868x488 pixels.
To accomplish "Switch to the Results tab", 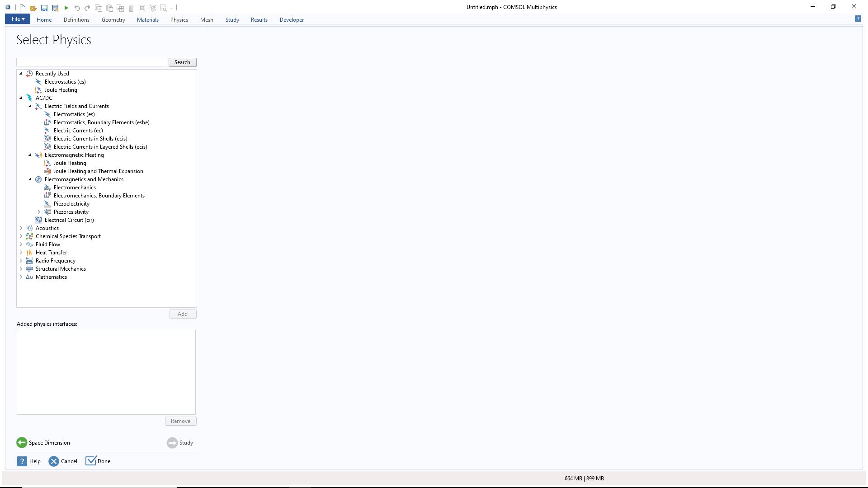I will coord(259,20).
